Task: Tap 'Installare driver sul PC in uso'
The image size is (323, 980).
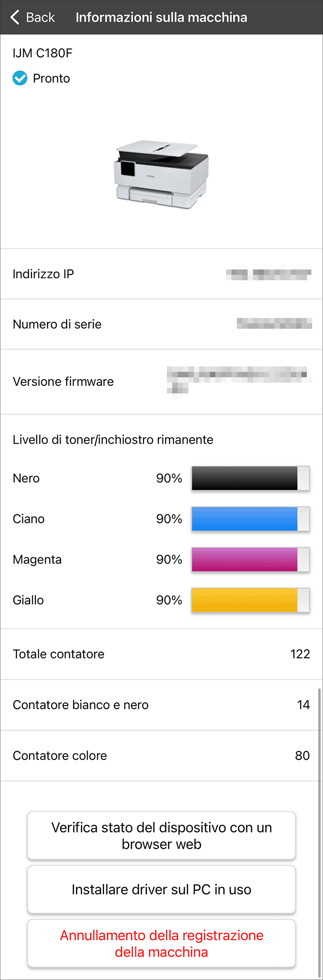Action: point(161,889)
